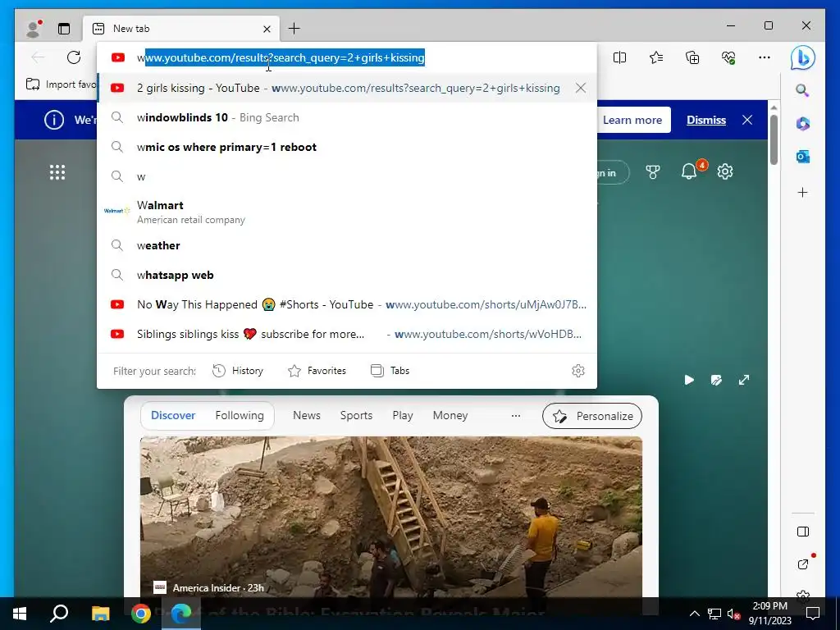Open the Sports feed tab
Image resolution: width=840 pixels, height=630 pixels.
[356, 415]
